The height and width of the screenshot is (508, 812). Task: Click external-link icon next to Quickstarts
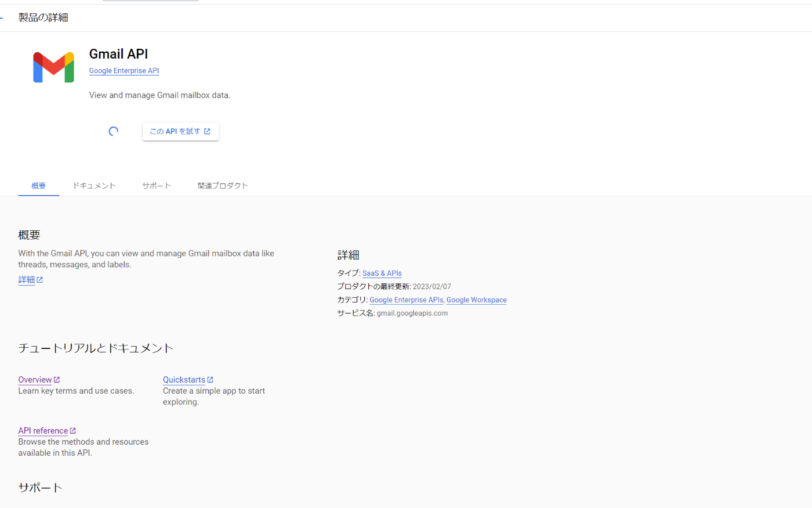210,380
